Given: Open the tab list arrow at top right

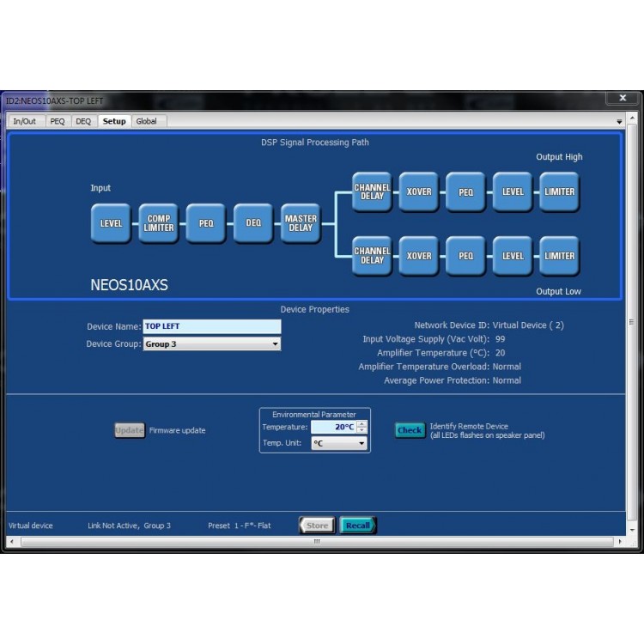Looking at the screenshot, I should coord(619,122).
